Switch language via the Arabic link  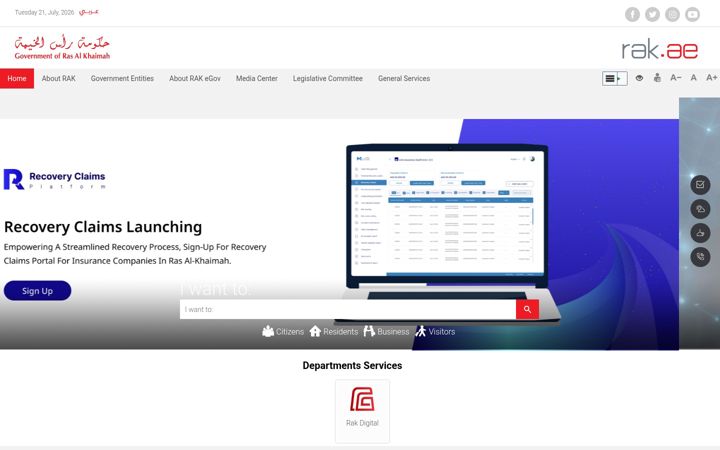coord(89,11)
